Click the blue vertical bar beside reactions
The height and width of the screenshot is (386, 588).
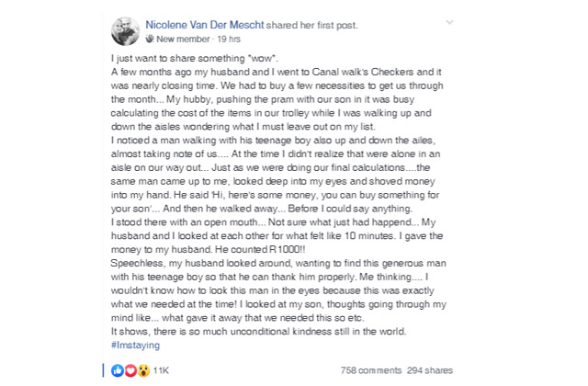click(100, 369)
